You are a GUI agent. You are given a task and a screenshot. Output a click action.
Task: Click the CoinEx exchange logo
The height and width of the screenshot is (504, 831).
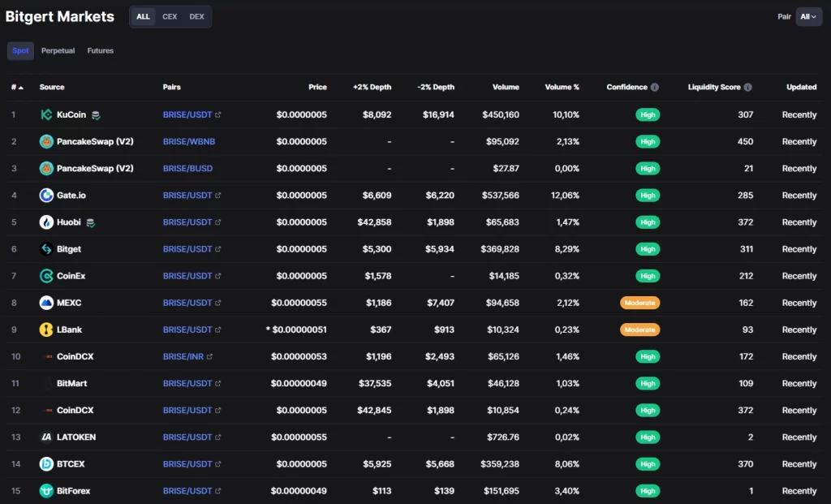(46, 276)
